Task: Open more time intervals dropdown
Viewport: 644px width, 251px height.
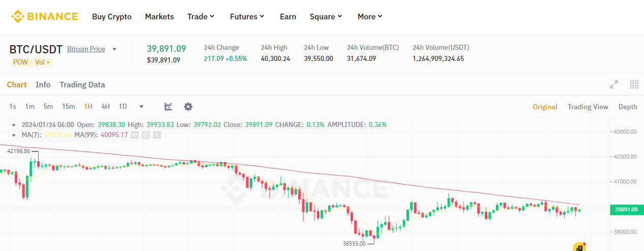Action: click(x=141, y=107)
